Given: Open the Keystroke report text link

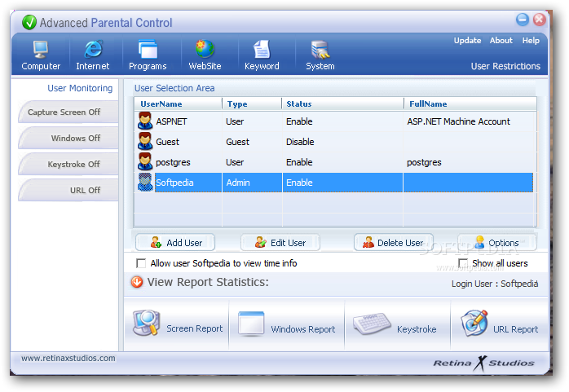Looking at the screenshot, I should 417,329.
